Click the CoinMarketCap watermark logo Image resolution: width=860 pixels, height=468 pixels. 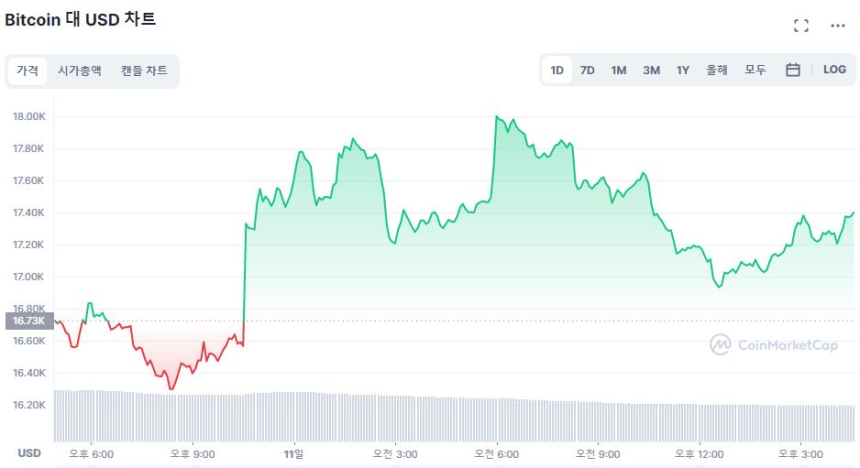[x=773, y=345]
